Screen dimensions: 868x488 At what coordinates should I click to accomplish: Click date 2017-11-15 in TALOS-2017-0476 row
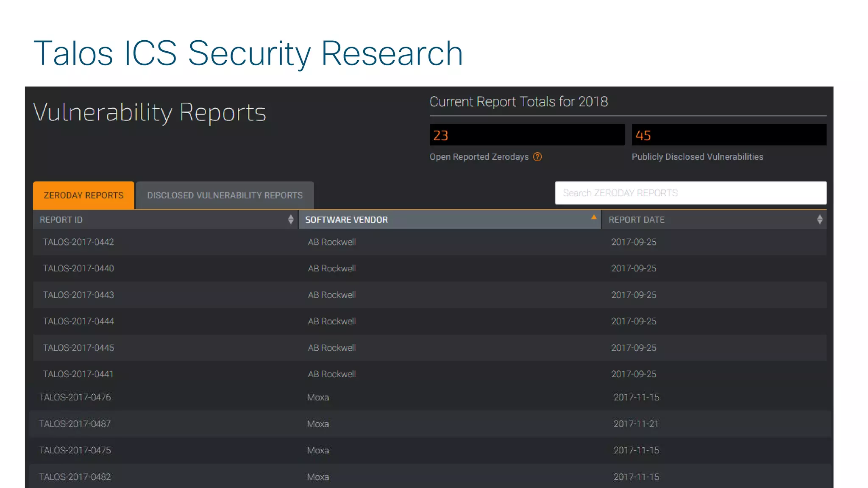click(x=636, y=397)
